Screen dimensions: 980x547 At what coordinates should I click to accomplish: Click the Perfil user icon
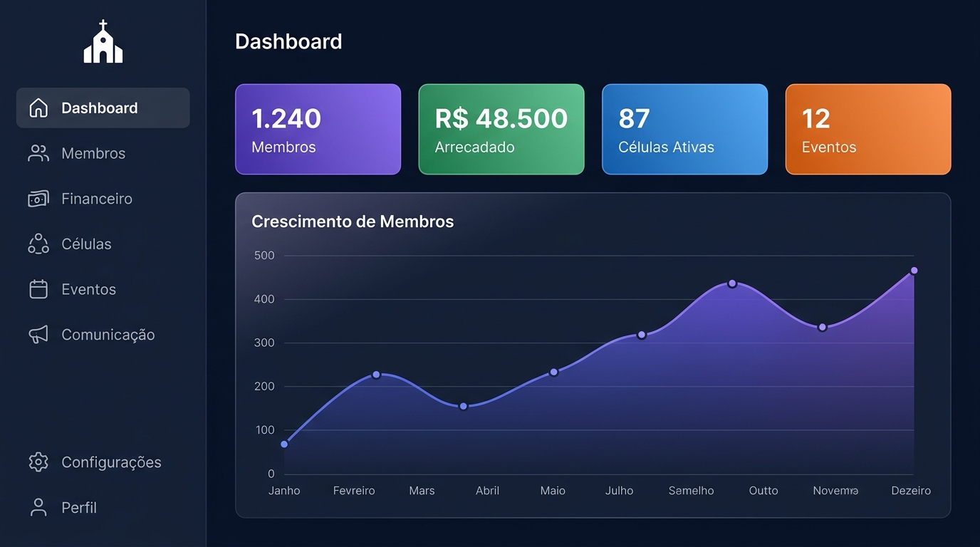pyautogui.click(x=38, y=507)
